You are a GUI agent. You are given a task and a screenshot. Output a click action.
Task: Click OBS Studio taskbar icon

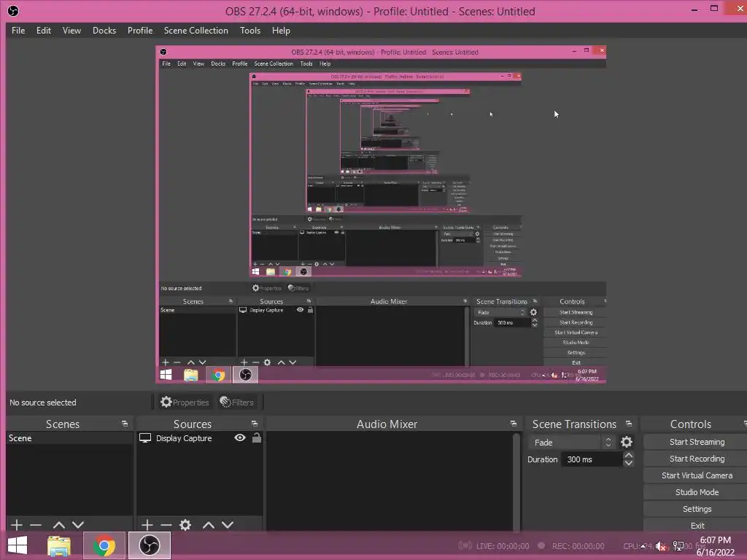(149, 545)
